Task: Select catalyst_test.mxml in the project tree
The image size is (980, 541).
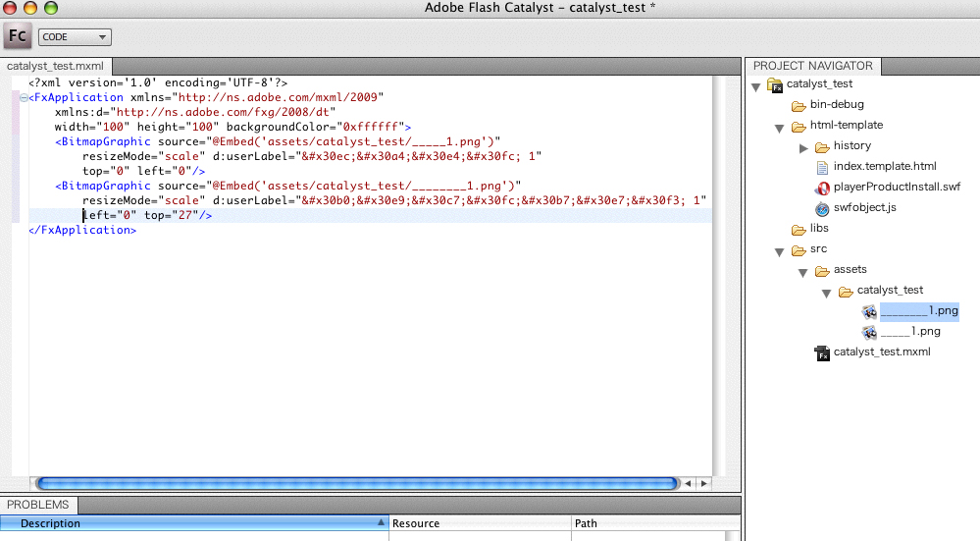Action: [882, 352]
